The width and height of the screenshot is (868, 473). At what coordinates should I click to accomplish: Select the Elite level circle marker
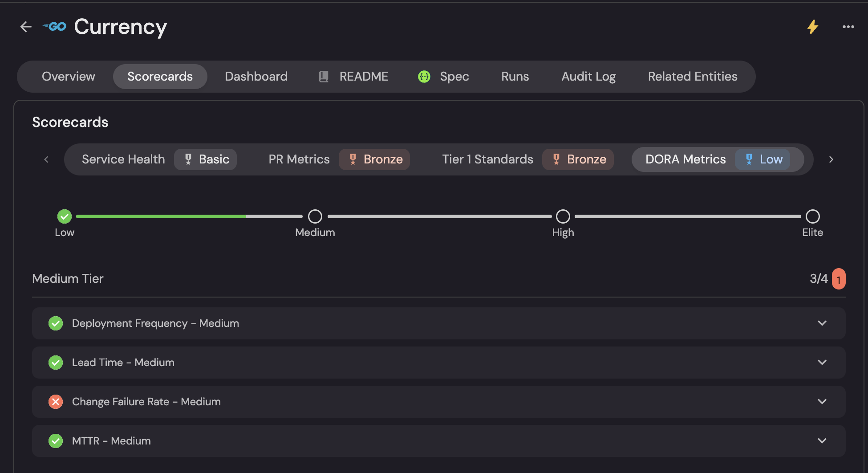click(x=812, y=216)
